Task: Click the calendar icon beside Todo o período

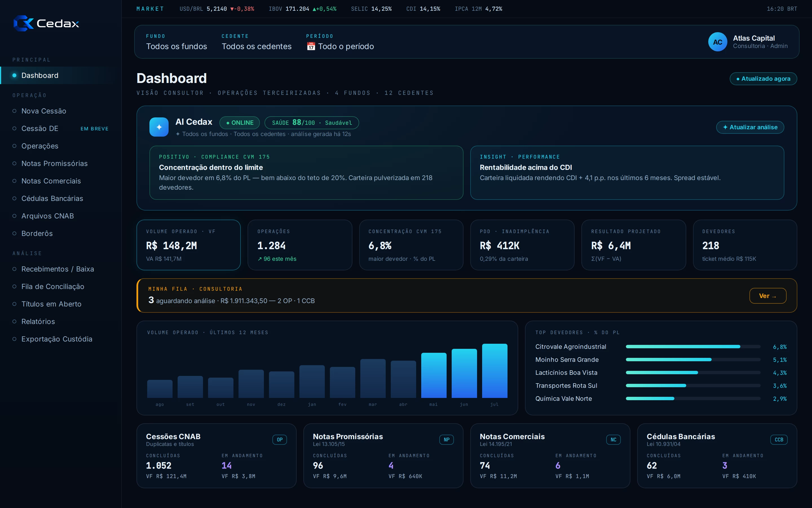Action: click(311, 46)
